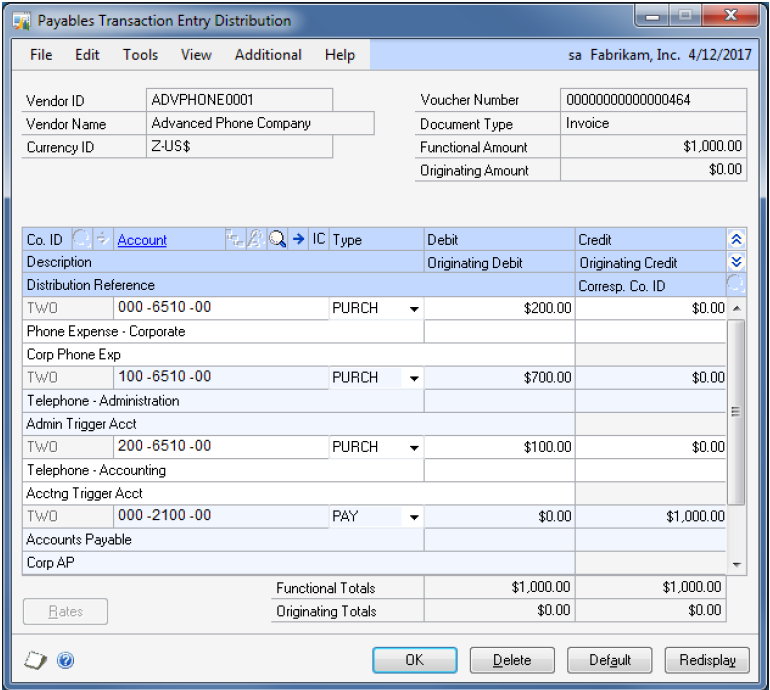770x690 pixels.
Task: Open Type dropdown for the PAY row
Action: [x=414, y=517]
